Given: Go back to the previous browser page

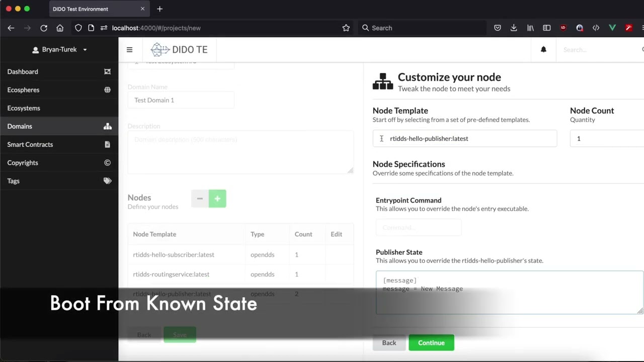Looking at the screenshot, I should 11,28.
